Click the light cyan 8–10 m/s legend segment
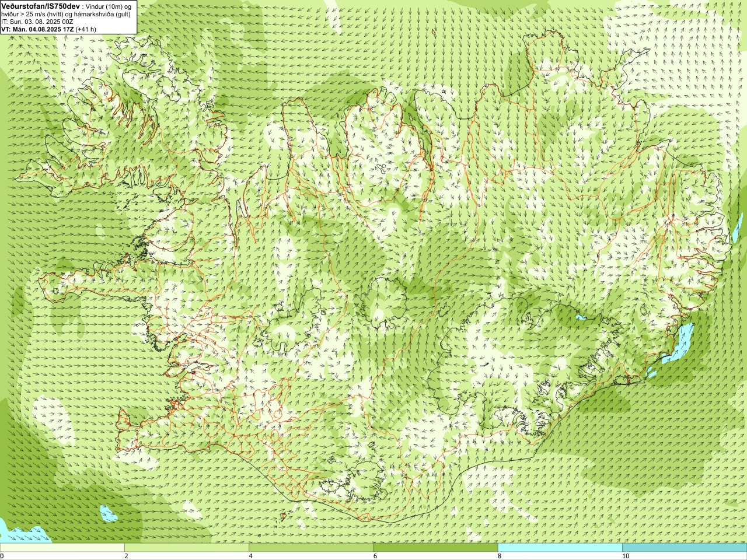Screen dimensions: 747x560 click(560, 548)
